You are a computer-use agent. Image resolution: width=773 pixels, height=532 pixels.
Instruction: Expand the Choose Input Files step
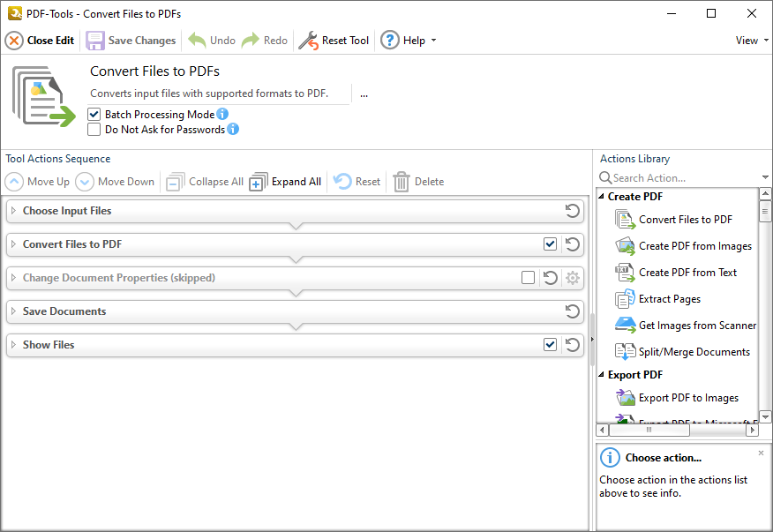click(x=14, y=211)
